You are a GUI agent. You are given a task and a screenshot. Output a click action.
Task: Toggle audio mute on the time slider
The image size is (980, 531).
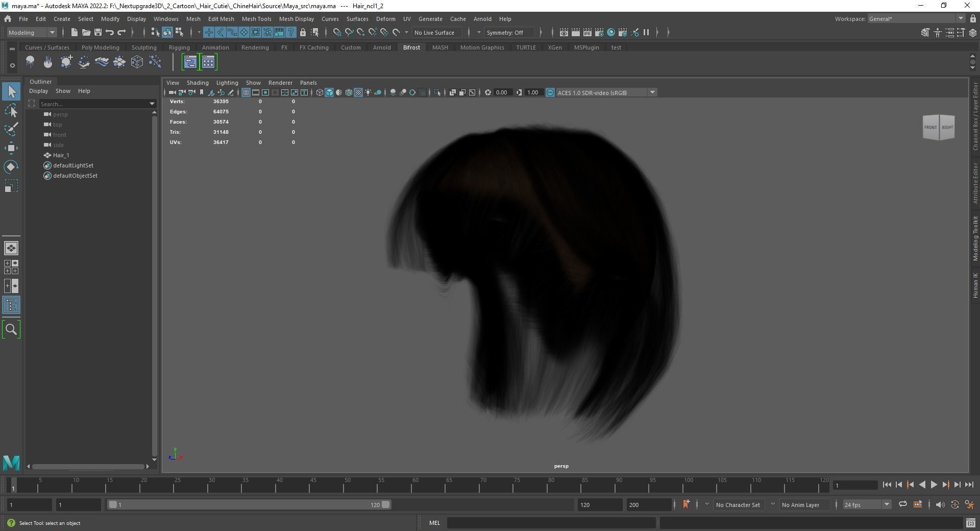pyautogui.click(x=940, y=505)
